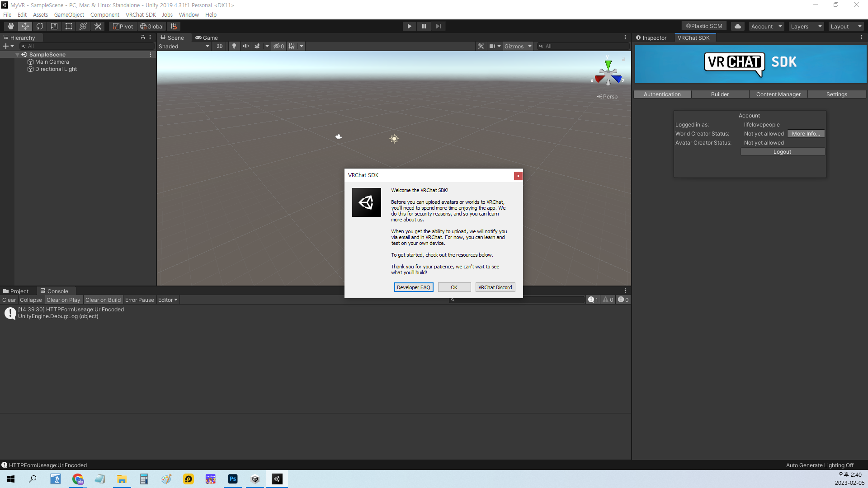Screen dimensions: 868x488
Task: Toggle 2D scene view mode
Action: pyautogui.click(x=220, y=46)
